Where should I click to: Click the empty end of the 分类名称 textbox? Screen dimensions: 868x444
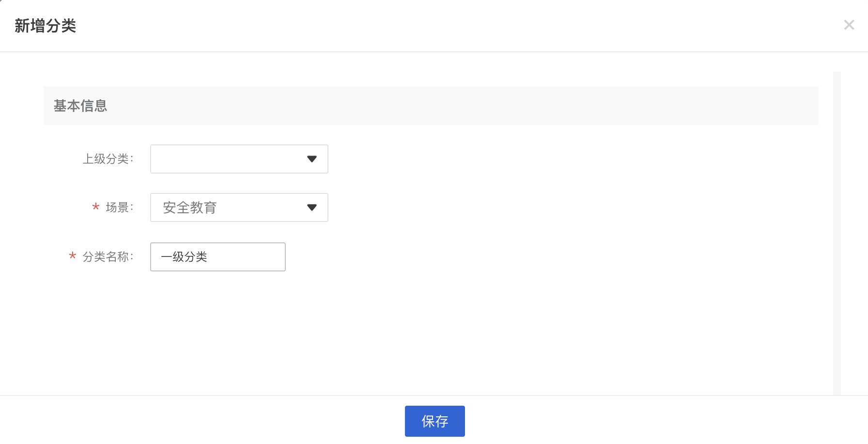pos(247,257)
